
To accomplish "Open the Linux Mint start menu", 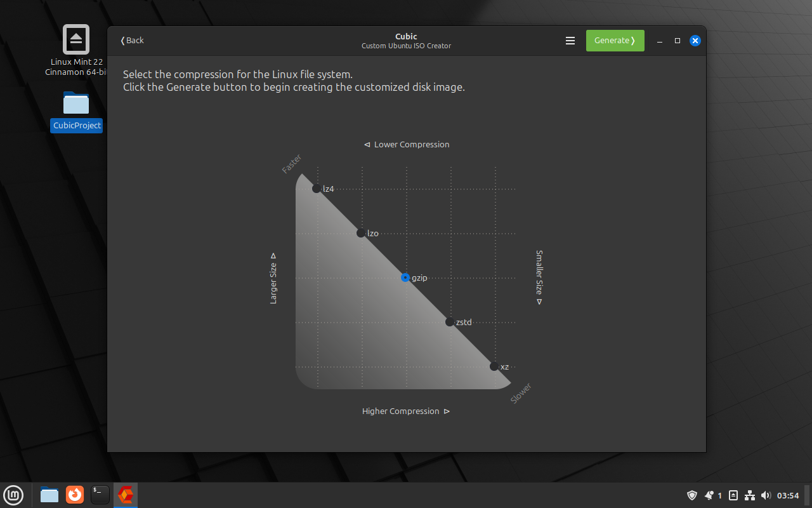I will coord(13,494).
